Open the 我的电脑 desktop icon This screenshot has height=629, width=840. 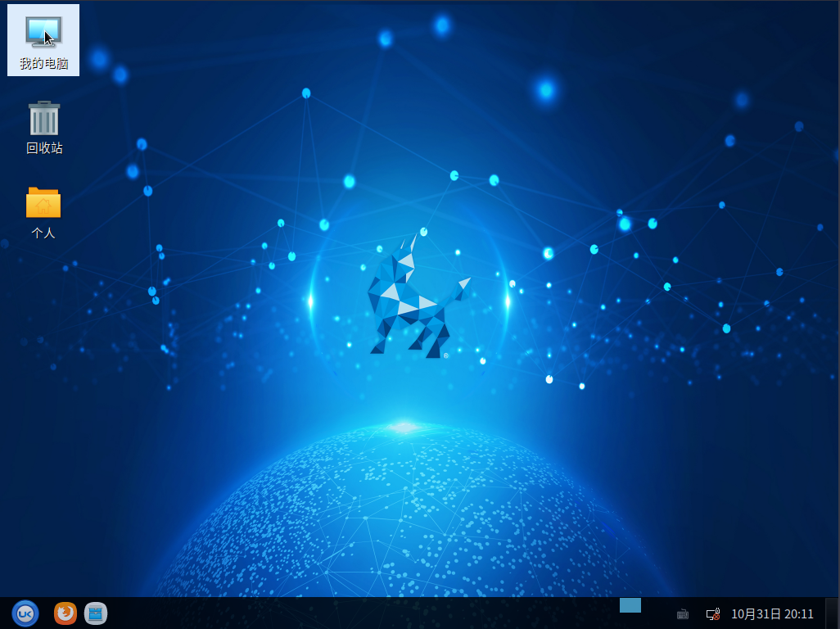pos(43,31)
